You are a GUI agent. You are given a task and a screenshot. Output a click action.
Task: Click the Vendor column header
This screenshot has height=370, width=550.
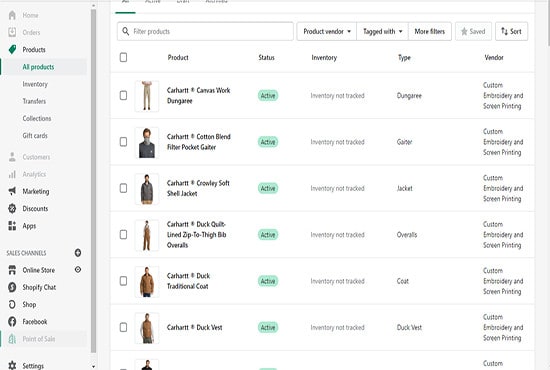tap(494, 57)
